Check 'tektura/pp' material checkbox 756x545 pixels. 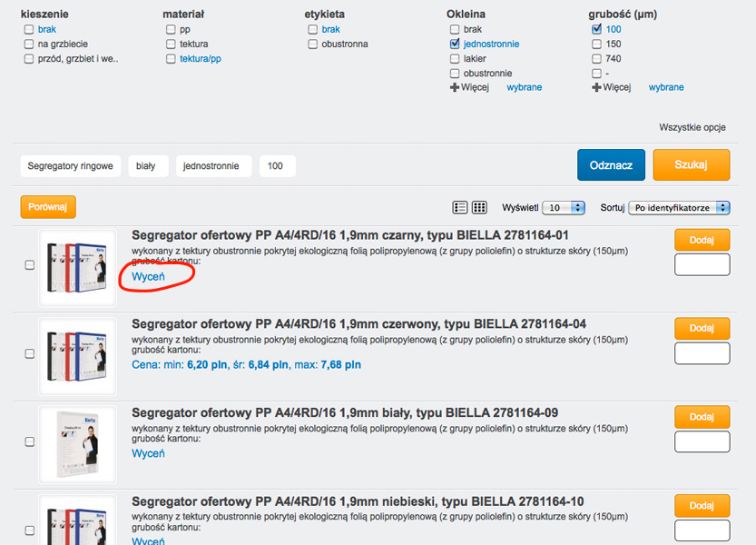tap(171, 59)
